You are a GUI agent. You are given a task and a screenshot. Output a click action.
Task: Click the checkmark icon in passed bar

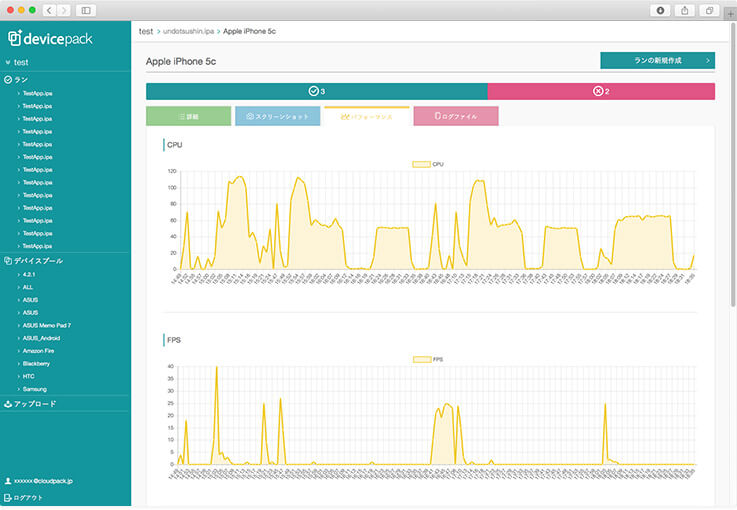click(x=314, y=91)
